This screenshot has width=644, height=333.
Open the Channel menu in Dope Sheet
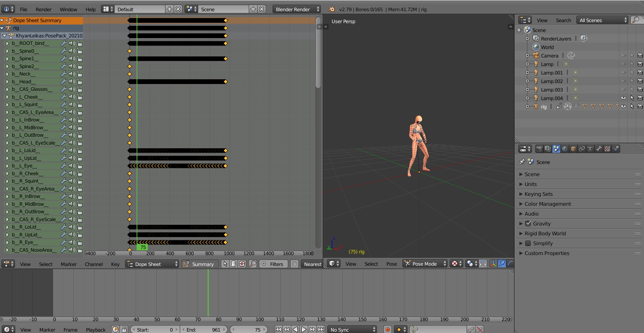[94, 264]
